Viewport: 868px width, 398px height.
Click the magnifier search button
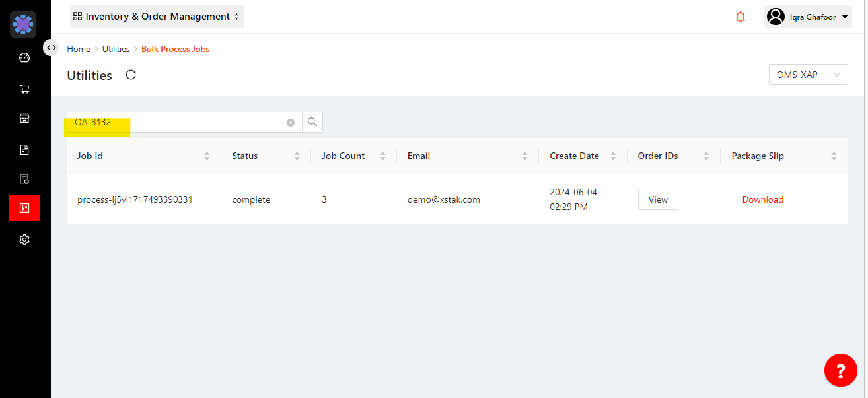point(312,122)
